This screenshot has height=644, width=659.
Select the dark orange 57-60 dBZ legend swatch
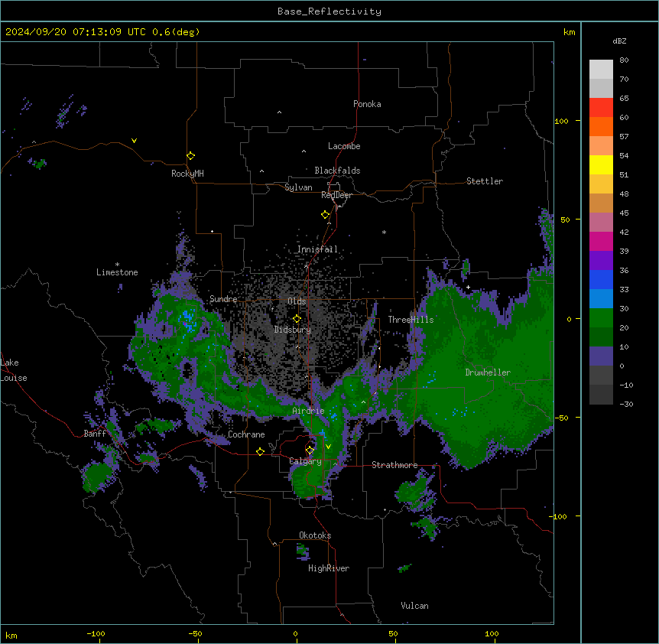pos(601,126)
